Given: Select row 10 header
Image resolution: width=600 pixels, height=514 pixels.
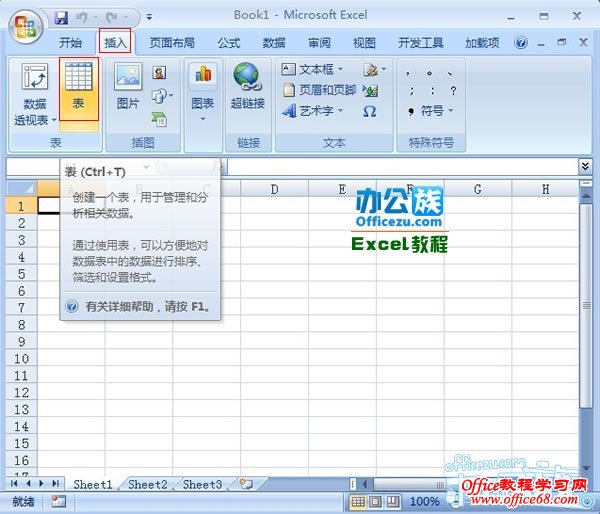Looking at the screenshot, I should (21, 359).
